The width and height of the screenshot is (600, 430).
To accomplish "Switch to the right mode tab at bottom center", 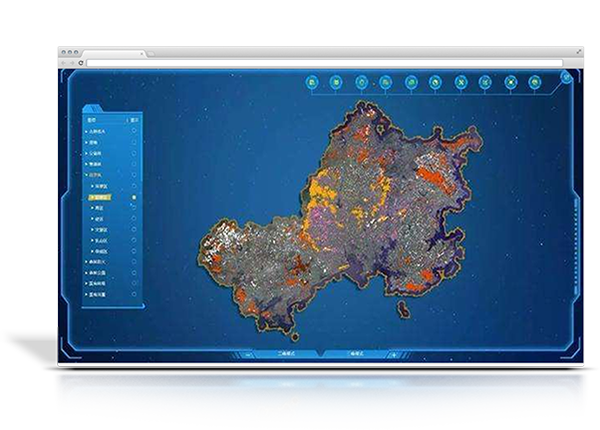I will pos(357,353).
